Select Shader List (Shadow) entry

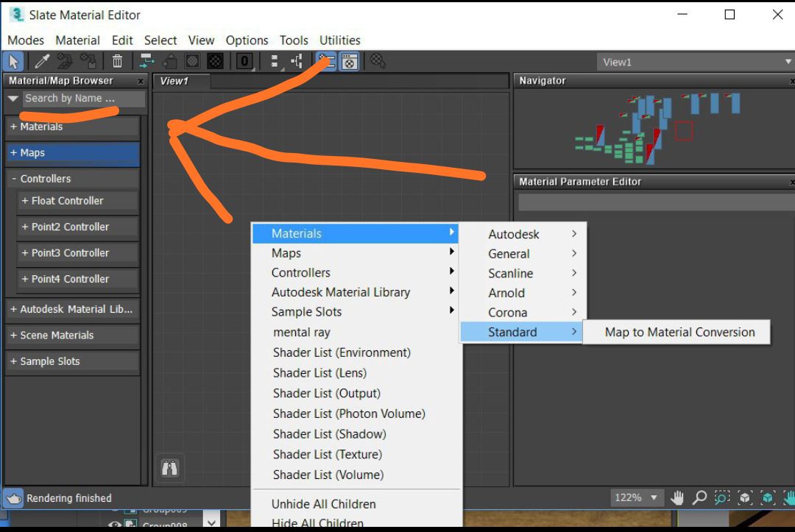pyautogui.click(x=356, y=434)
